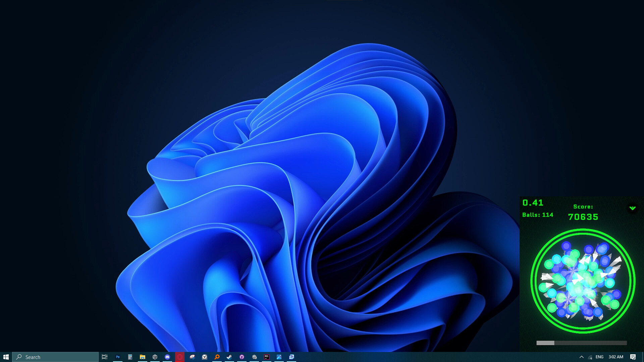Launch Steam from the taskbar
The width and height of the screenshot is (644, 362).
point(229,357)
